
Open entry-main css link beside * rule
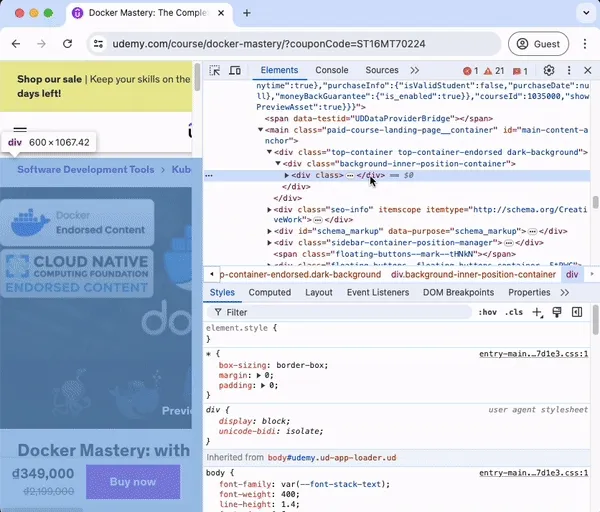533,354
